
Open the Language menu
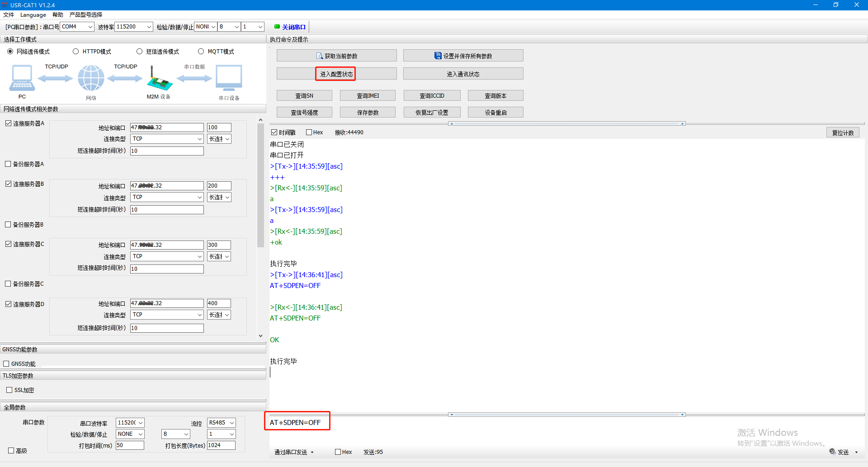tap(33, 15)
